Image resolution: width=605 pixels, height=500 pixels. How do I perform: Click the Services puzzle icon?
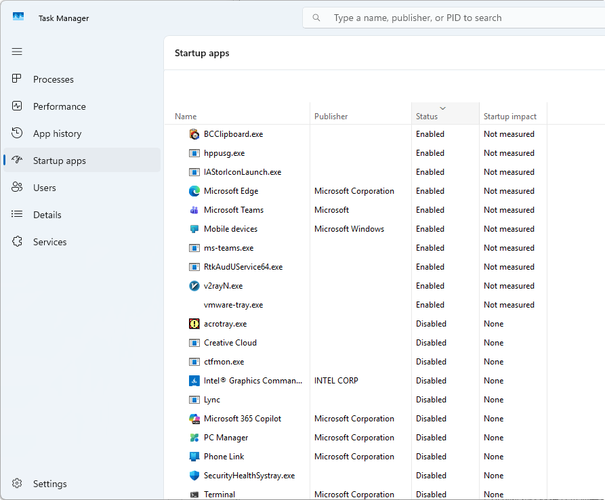tap(17, 242)
